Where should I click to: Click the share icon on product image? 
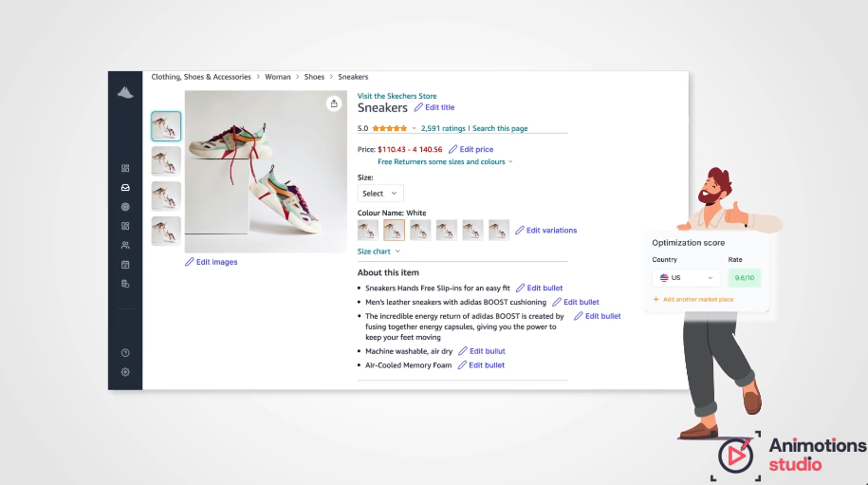tap(334, 103)
